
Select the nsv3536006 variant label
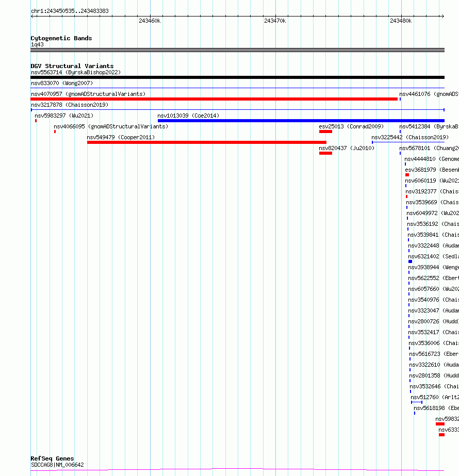pos(434,343)
